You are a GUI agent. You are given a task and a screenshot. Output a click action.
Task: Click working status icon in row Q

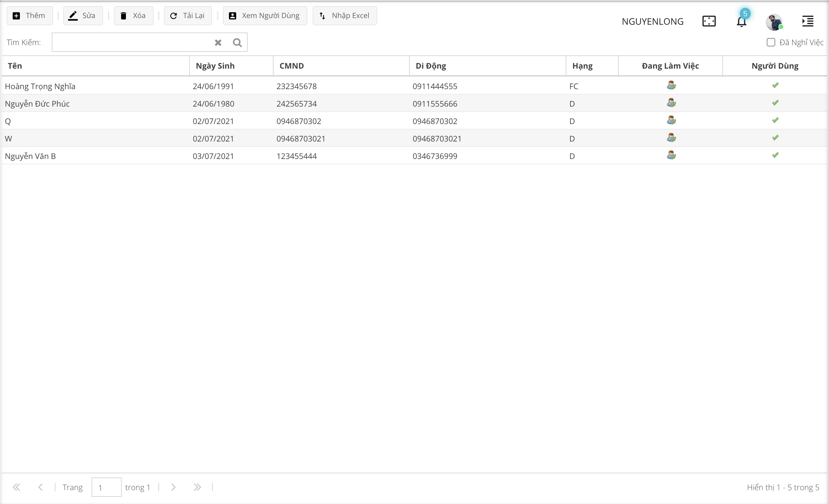tap(671, 120)
